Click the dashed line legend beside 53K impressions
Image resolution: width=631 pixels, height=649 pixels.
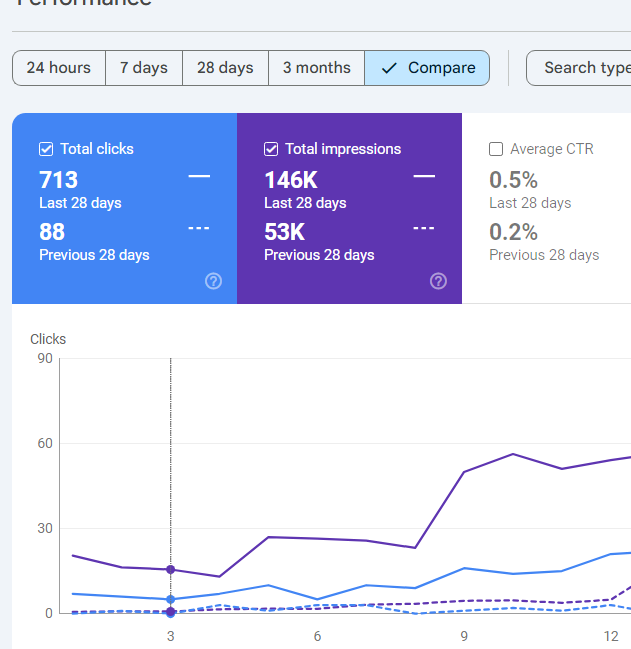[x=424, y=228]
